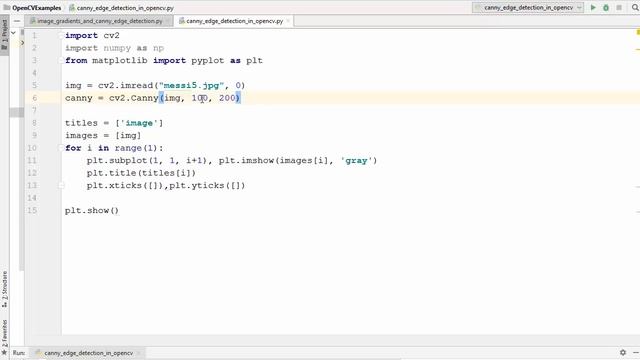640x360 pixels.
Task: Close the canny_edge_detection_in_opencv run tab
Action: [x=139, y=353]
